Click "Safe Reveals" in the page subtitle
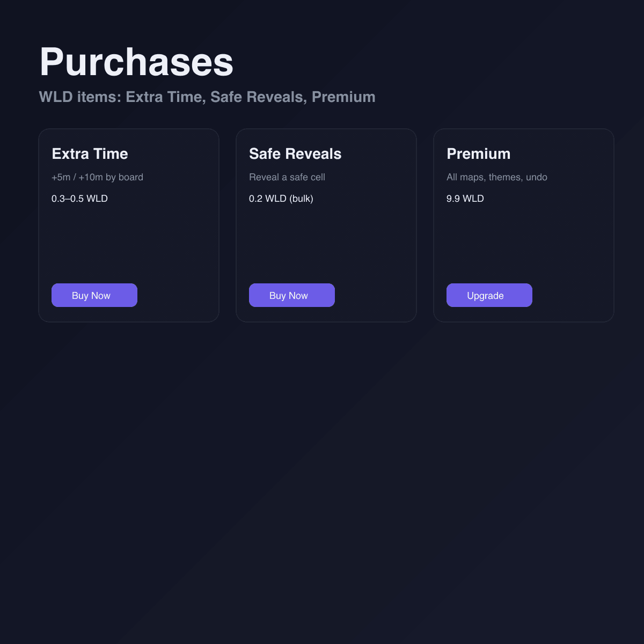The image size is (644, 644). tap(257, 97)
